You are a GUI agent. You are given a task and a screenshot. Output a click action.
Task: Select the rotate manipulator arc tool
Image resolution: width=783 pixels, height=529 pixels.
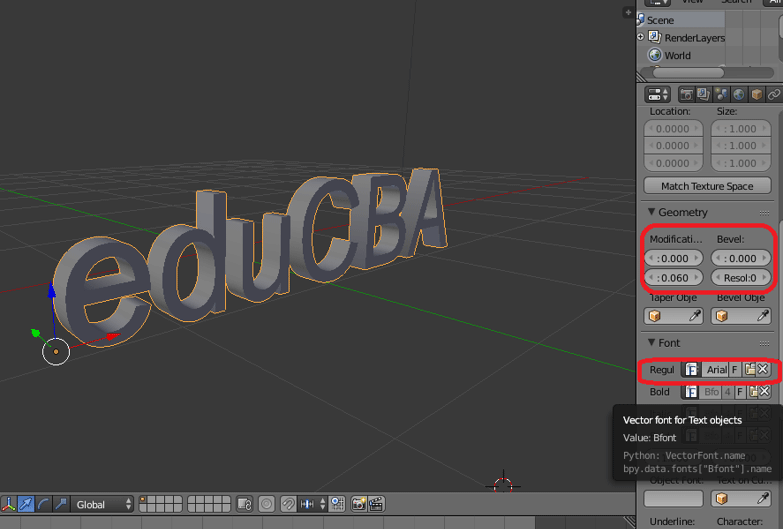point(43,505)
